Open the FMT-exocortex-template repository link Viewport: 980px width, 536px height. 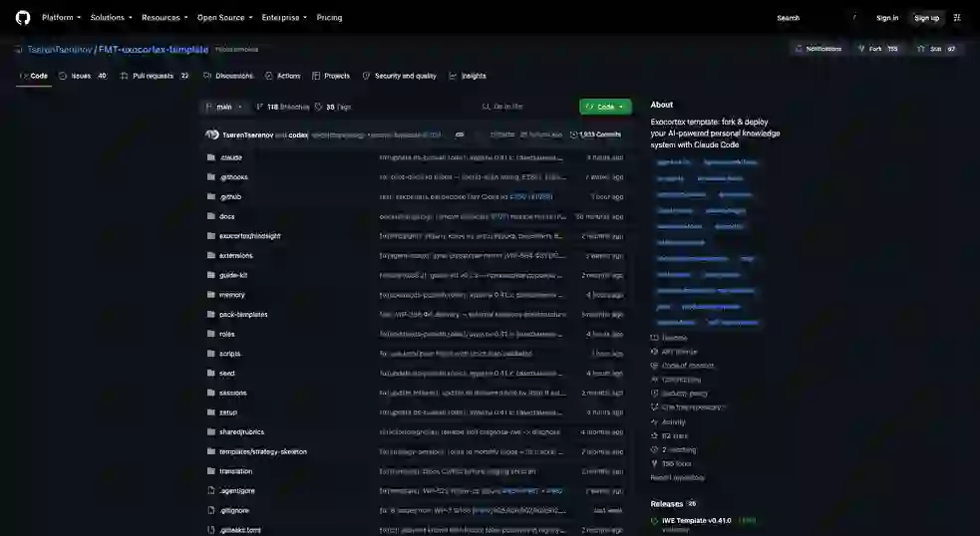point(154,50)
